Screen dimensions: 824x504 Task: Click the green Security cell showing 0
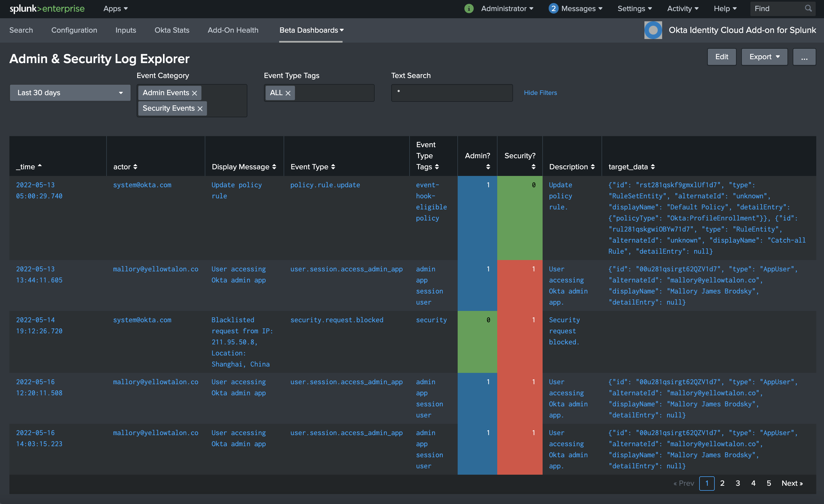point(520,218)
